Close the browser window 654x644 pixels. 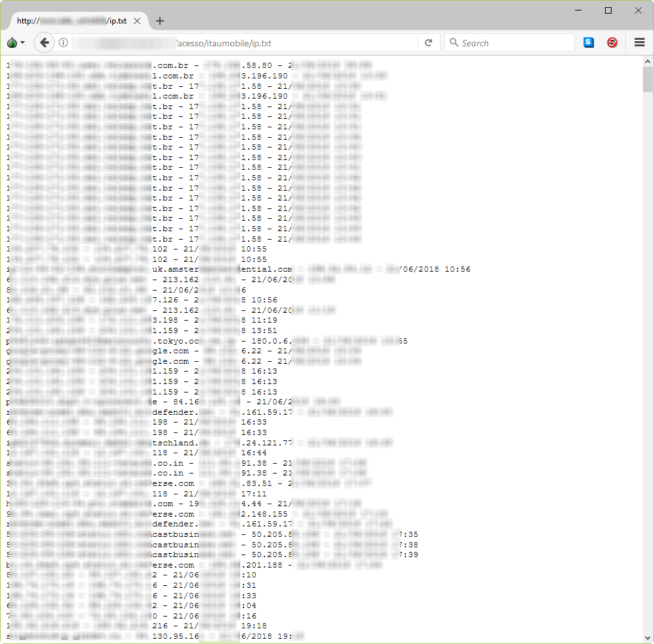click(638, 10)
